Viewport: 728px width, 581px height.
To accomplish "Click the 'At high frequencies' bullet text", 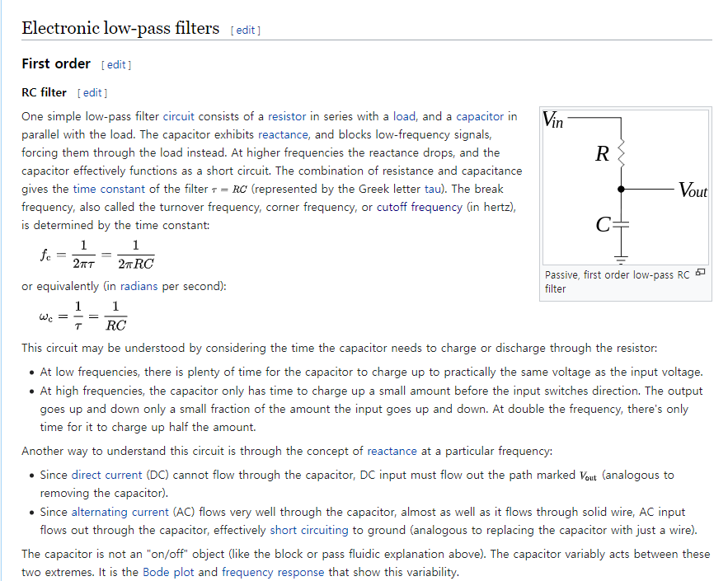I will click(371, 409).
